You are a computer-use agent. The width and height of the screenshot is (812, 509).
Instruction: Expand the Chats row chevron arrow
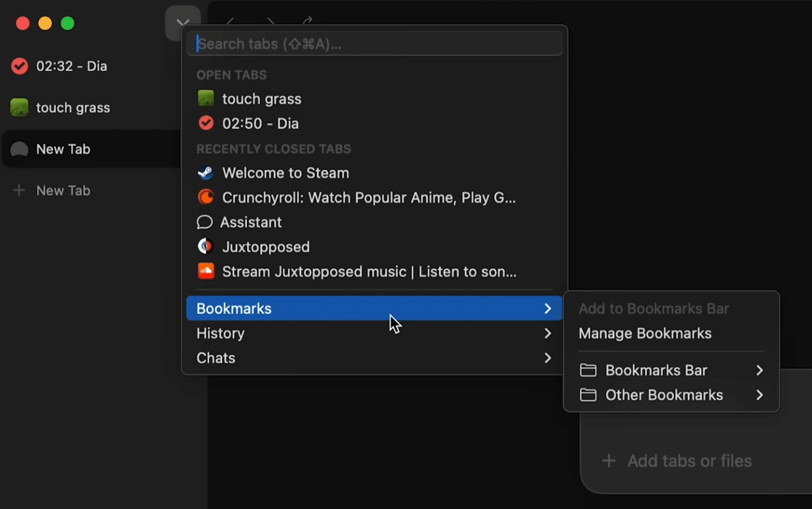[x=548, y=358]
